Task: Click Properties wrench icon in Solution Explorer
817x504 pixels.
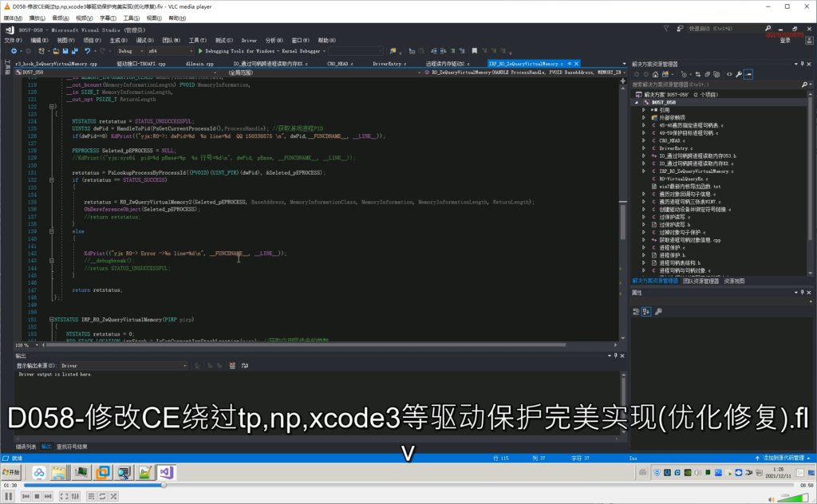Action: point(739,74)
